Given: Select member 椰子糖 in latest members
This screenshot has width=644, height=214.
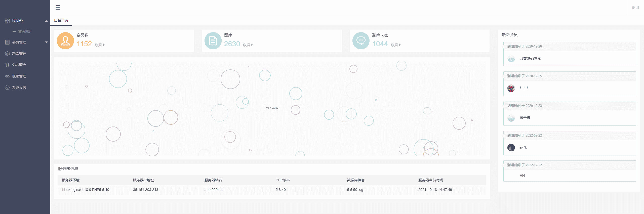Looking at the screenshot, I should click(525, 118).
